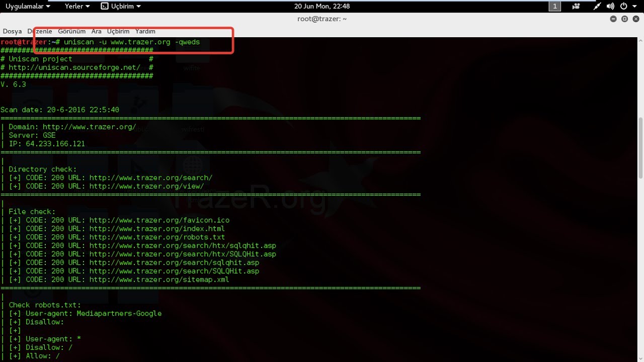
Task: Click the search/htx/SQLQHit.asp uppercase URL line
Action: click(138, 254)
